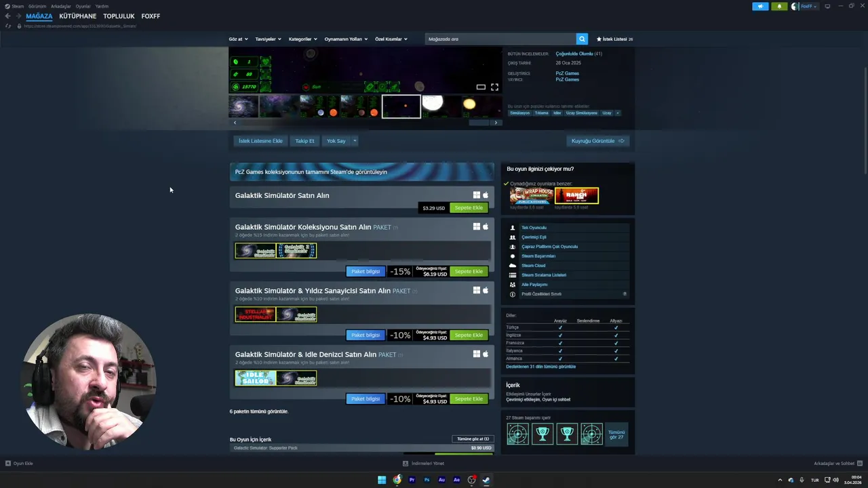Open the second achievement trophy icon
The height and width of the screenshot is (488, 868).
[x=542, y=434]
